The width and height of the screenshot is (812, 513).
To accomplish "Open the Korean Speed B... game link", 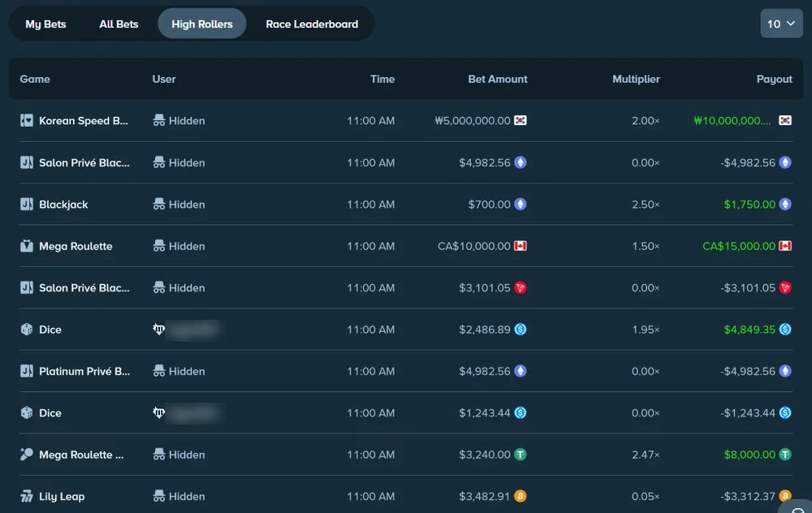I will coord(84,121).
